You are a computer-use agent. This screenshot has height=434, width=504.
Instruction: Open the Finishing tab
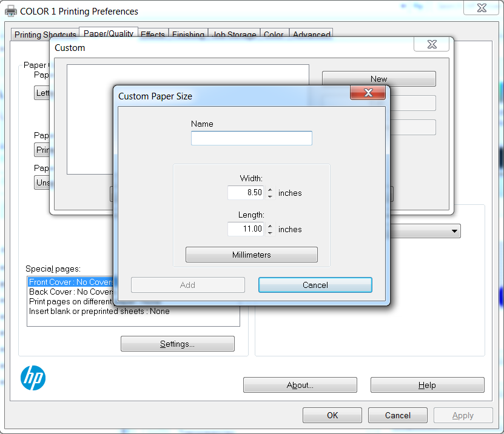(x=189, y=35)
